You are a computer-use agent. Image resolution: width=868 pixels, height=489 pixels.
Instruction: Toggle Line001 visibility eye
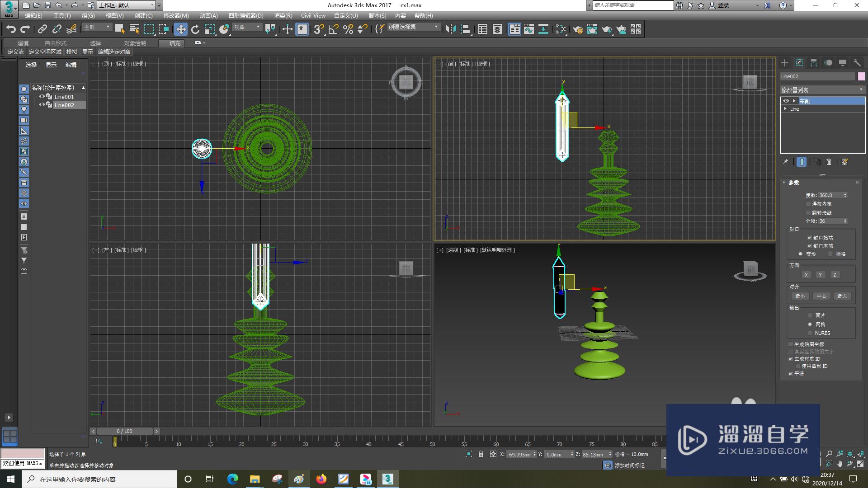pyautogui.click(x=42, y=97)
